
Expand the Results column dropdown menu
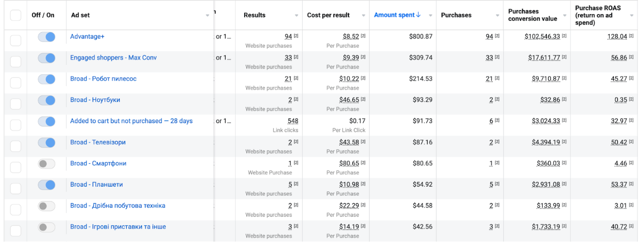click(x=296, y=16)
